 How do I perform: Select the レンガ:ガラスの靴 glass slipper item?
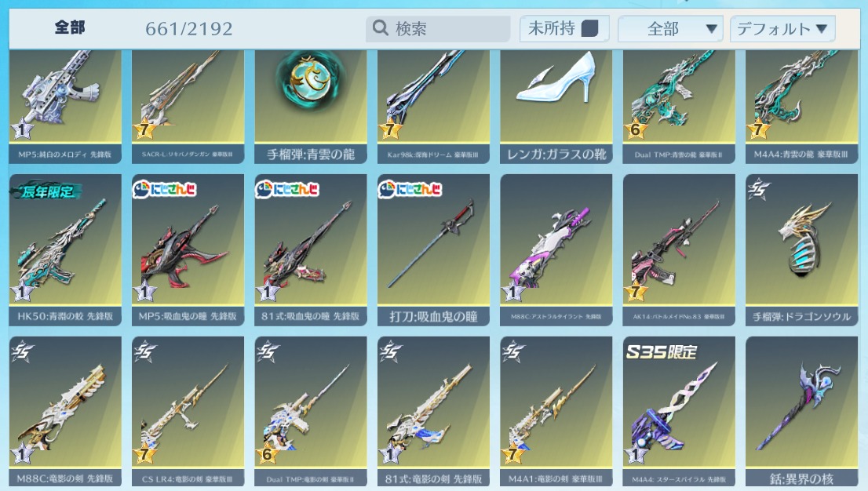(556, 107)
